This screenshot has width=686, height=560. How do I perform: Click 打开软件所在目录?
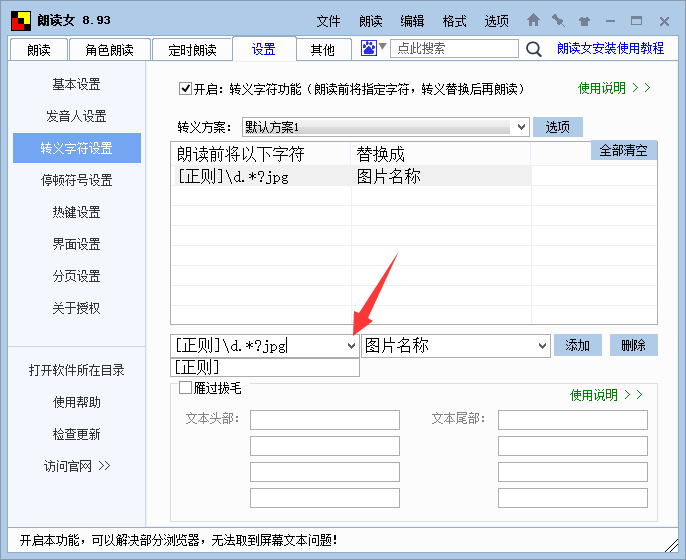click(77, 370)
